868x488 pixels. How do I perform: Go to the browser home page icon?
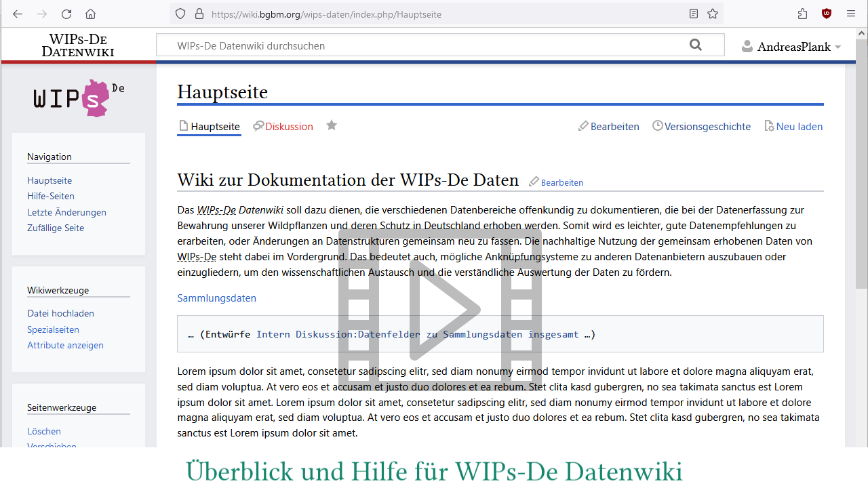tap(90, 14)
